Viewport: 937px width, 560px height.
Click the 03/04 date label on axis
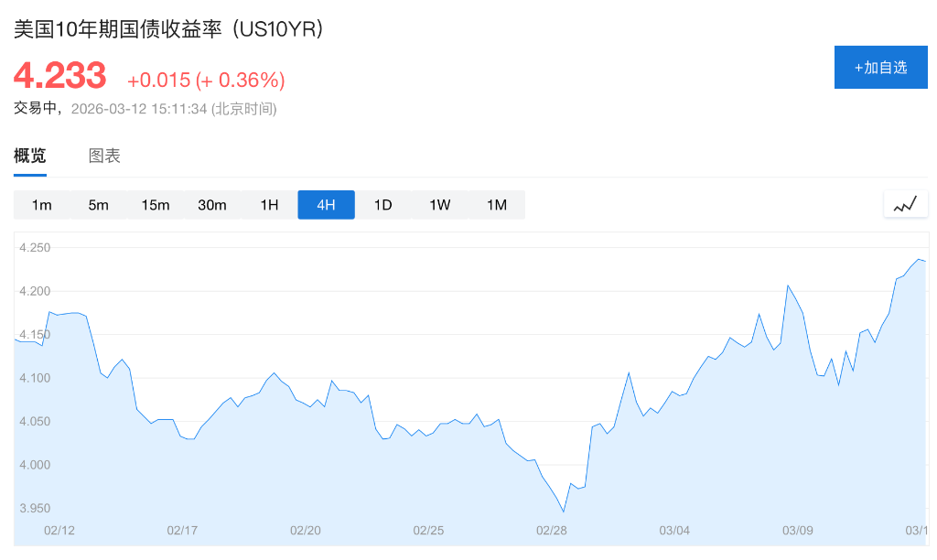coord(674,530)
